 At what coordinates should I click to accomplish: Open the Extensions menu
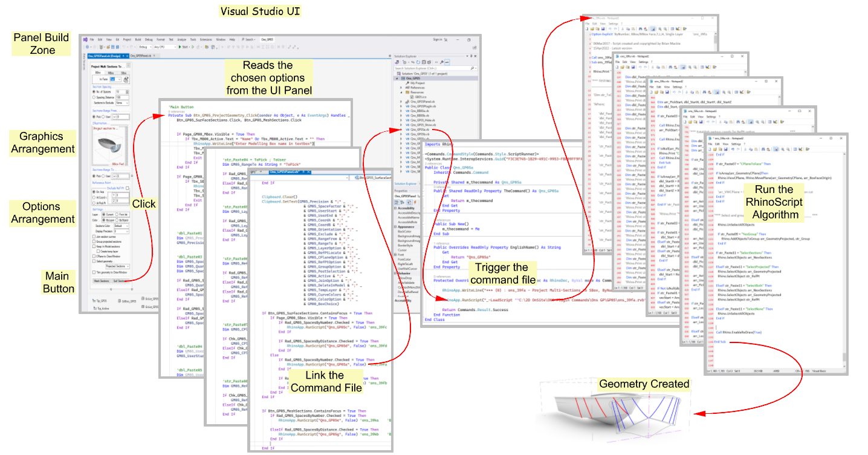pos(206,39)
